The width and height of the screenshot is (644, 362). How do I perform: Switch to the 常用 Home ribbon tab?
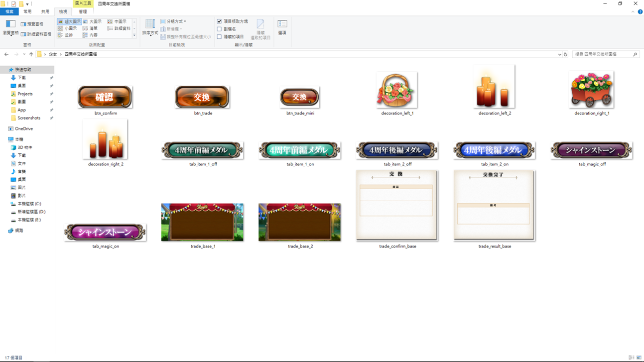point(27,11)
